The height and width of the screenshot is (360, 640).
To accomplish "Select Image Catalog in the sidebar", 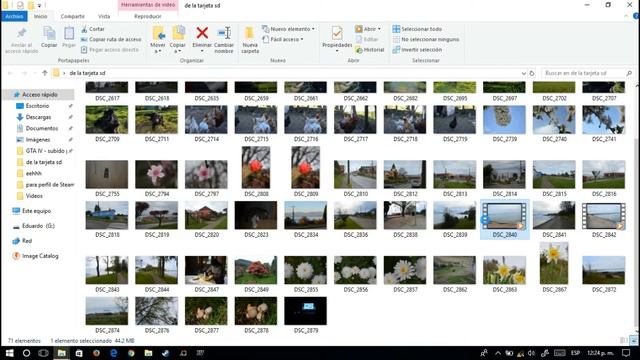I will click(x=40, y=256).
